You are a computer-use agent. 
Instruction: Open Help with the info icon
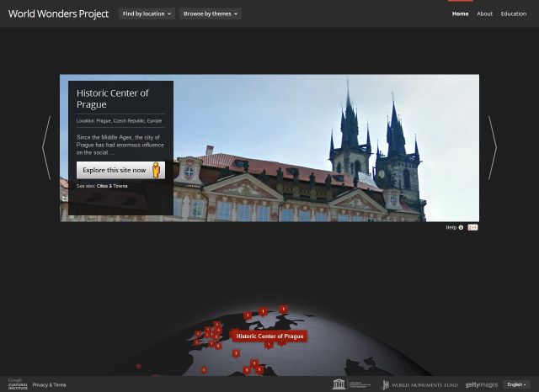coord(455,227)
